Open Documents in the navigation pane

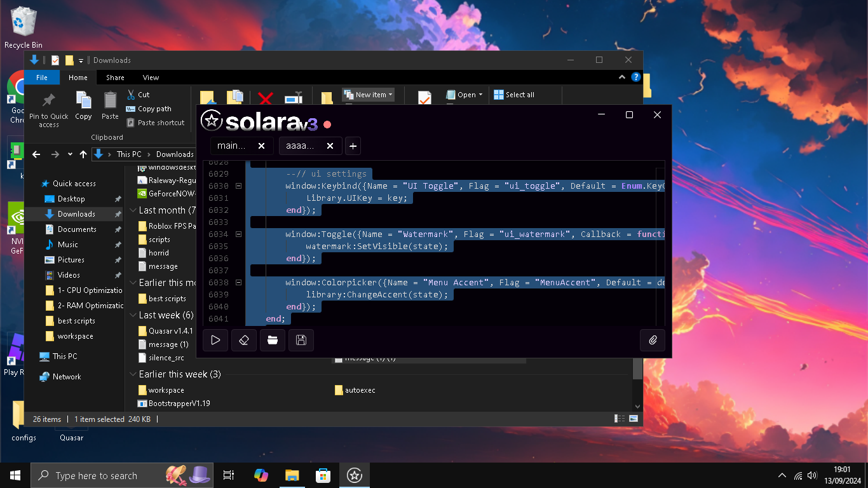[77, 229]
